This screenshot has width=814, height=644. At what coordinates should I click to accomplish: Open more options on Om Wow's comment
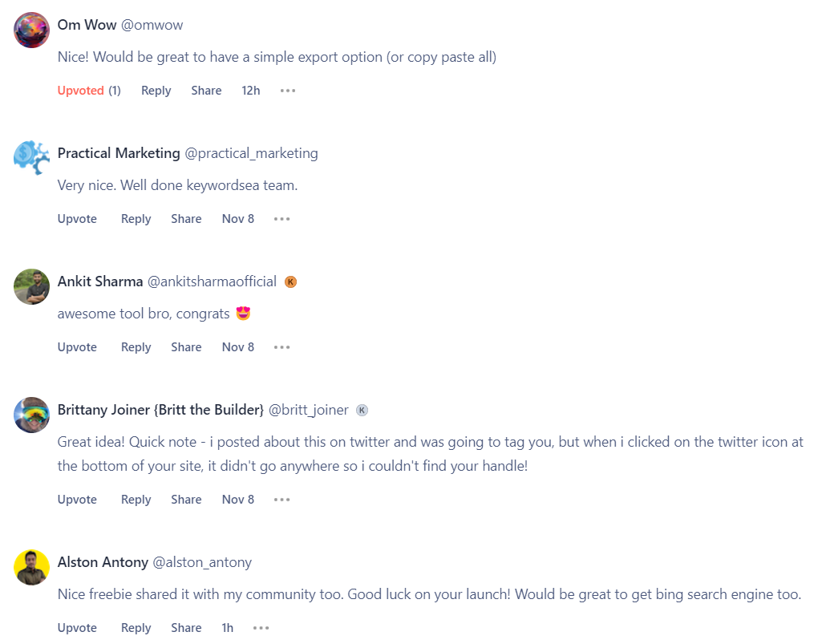point(288,91)
